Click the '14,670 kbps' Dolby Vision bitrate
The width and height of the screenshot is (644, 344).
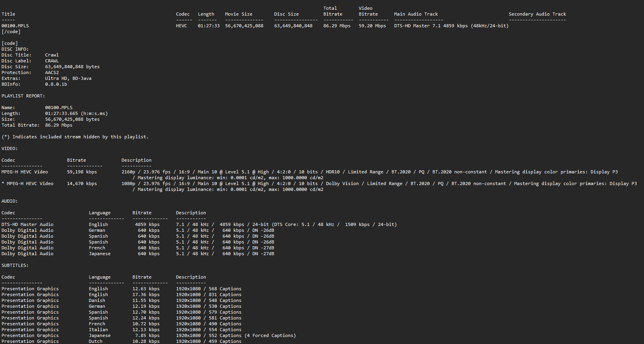click(82, 183)
